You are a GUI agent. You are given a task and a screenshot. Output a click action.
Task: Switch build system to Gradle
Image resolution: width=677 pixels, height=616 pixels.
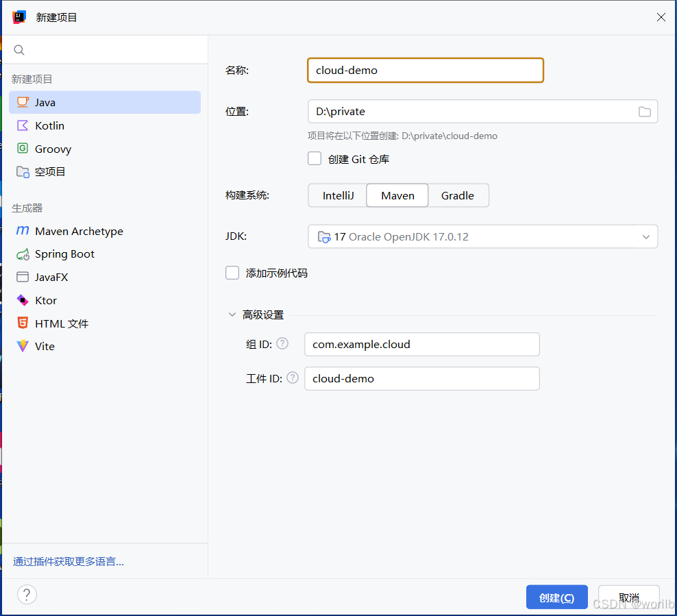point(458,195)
